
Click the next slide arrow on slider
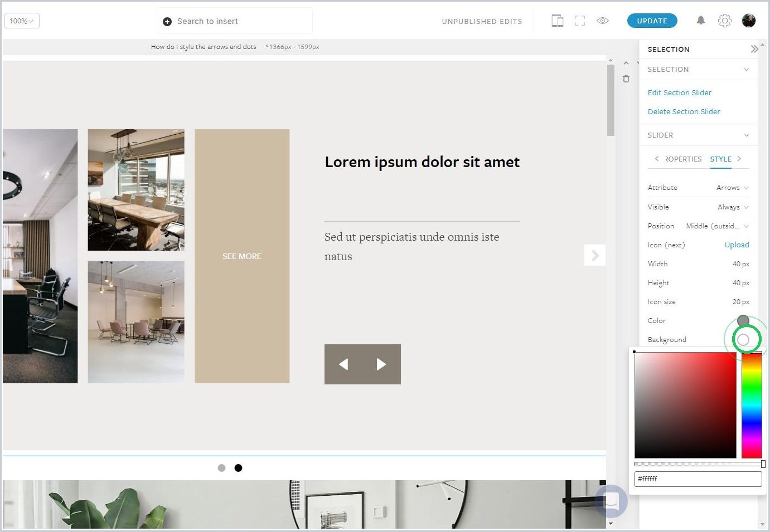[595, 255]
